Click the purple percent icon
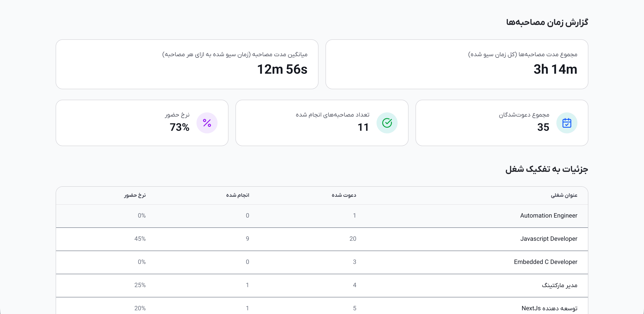The image size is (644, 314). [x=207, y=123]
